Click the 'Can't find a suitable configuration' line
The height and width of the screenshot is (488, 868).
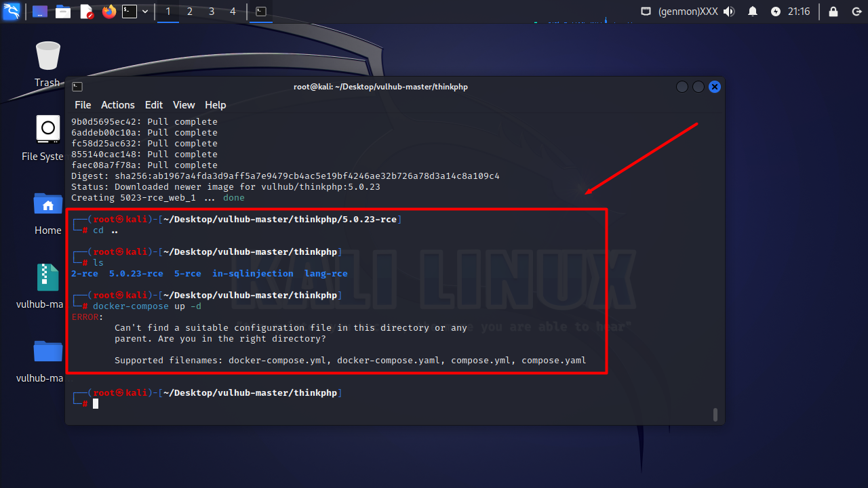coord(291,327)
